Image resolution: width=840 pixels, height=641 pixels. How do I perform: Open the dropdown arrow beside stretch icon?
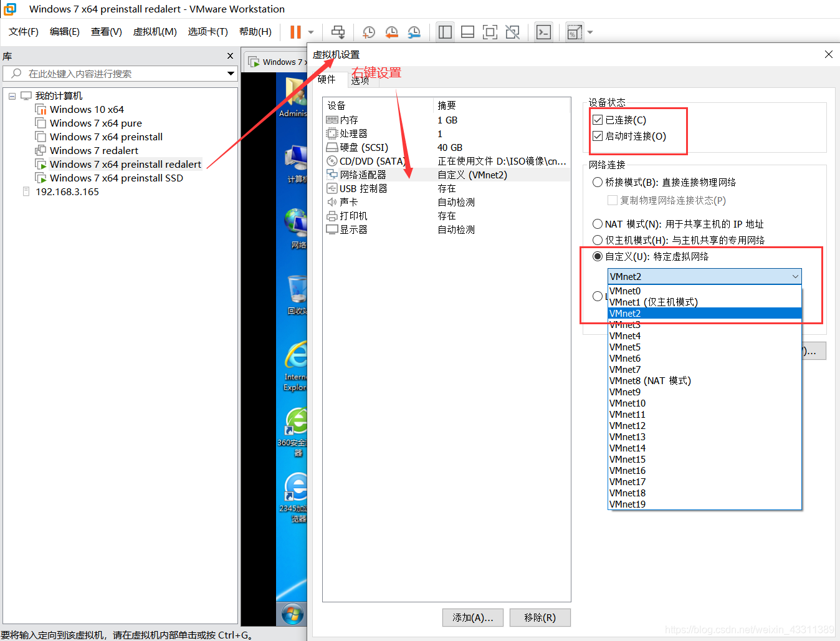point(590,32)
